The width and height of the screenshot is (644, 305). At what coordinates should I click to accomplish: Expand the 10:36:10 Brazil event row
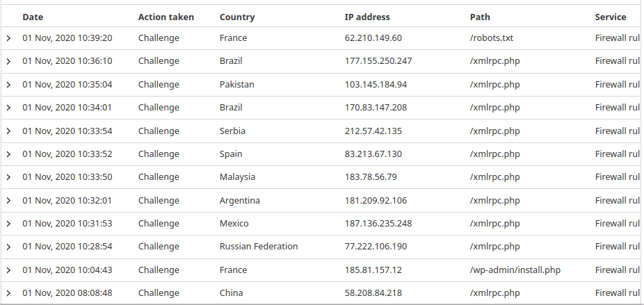pyautogui.click(x=8, y=61)
